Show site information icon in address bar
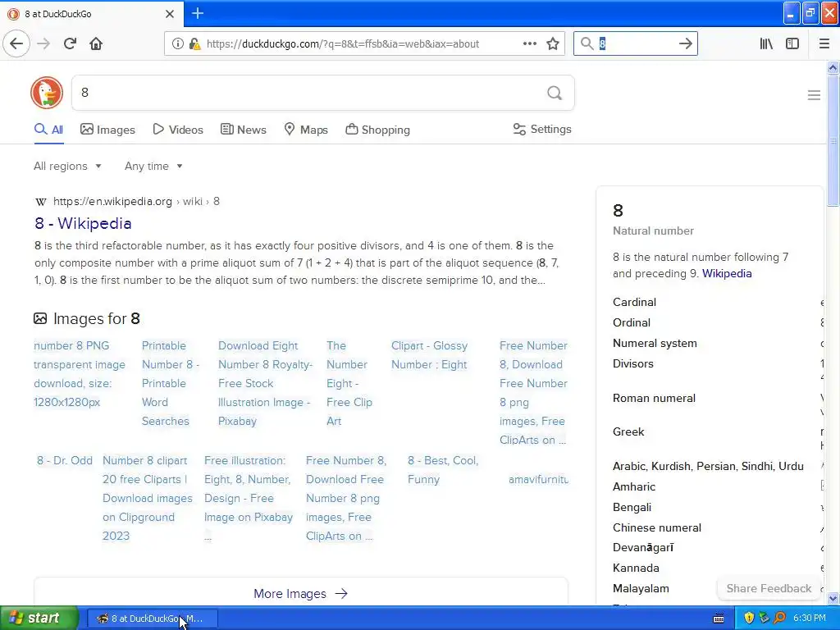The height and width of the screenshot is (630, 840). [x=177, y=44]
